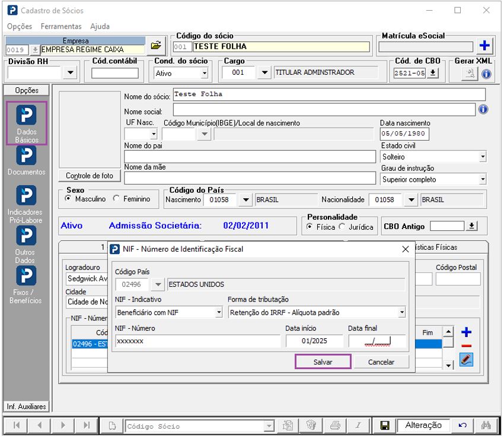
Task: Click the Cód.contábil field
Action: [115, 73]
